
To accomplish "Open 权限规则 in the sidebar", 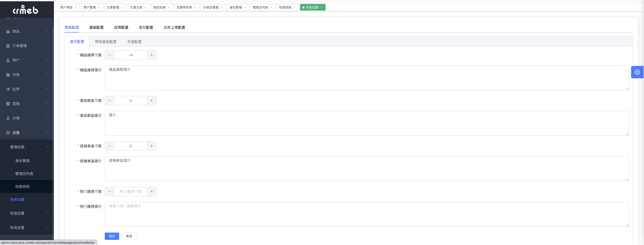I will 22,187.
